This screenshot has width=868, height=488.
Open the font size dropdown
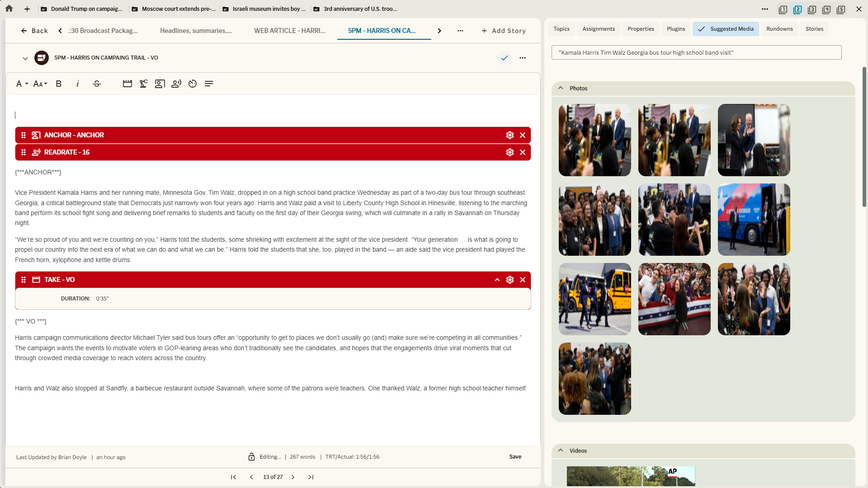click(40, 84)
